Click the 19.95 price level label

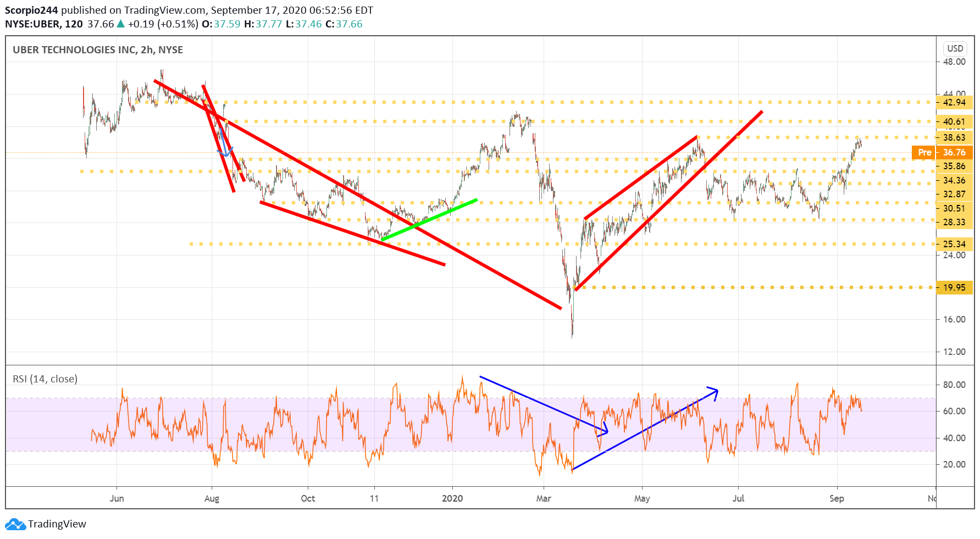point(954,287)
